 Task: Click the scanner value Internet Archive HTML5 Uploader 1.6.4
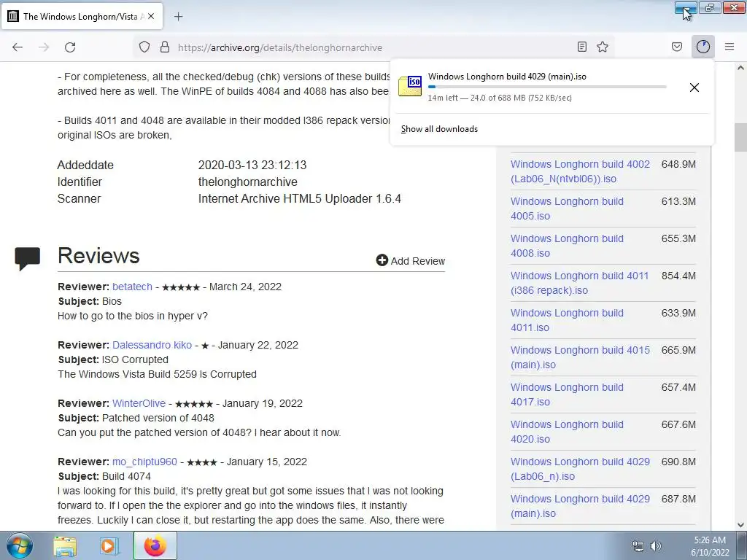pos(300,198)
